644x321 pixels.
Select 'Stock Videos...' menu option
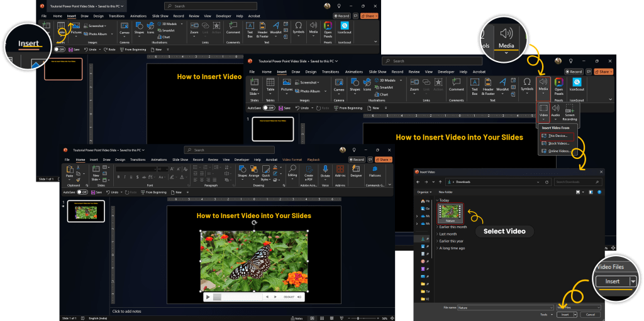tap(558, 143)
